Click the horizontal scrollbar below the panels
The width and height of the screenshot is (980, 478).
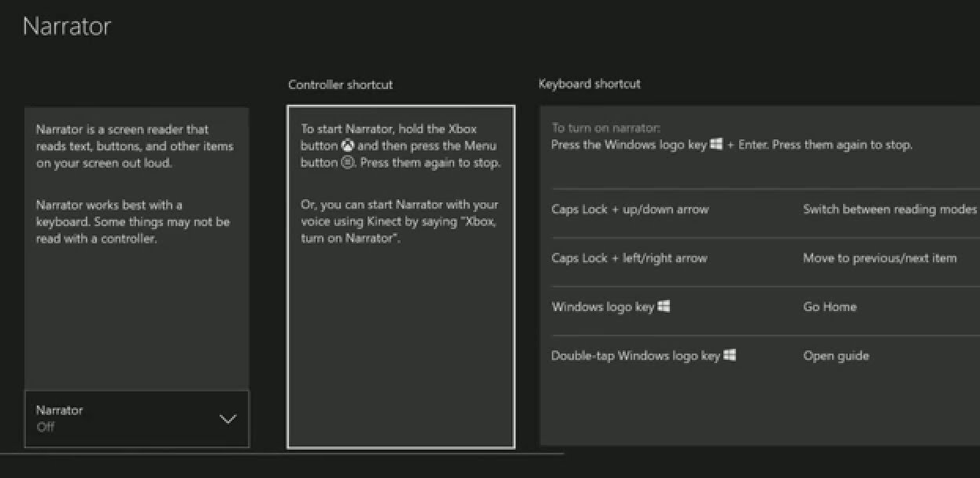tap(282, 454)
